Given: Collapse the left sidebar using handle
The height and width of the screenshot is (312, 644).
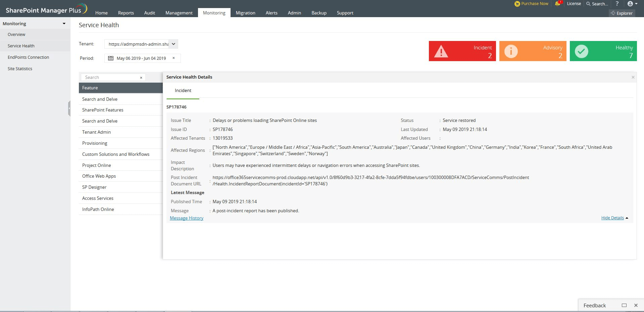Looking at the screenshot, I should coord(69,108).
